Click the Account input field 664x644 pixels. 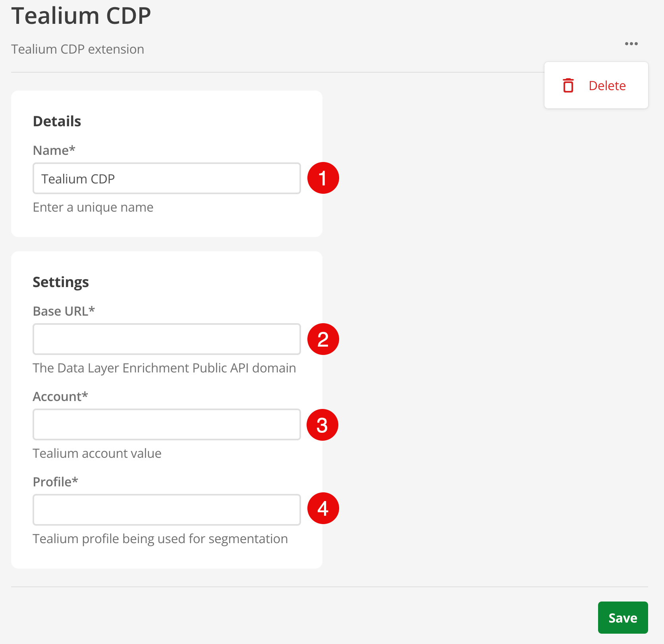point(166,424)
